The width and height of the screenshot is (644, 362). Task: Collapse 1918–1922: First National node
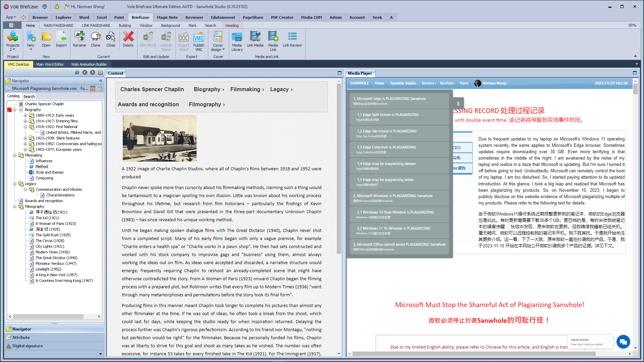tap(25, 127)
